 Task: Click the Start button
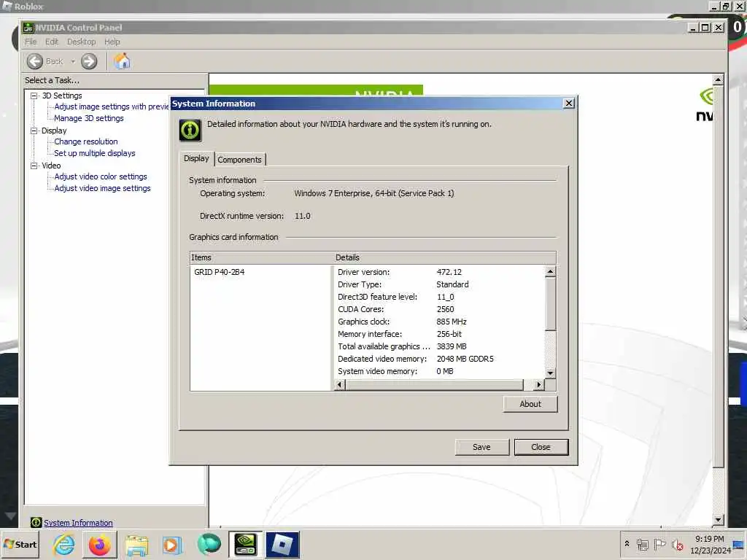tap(20, 544)
